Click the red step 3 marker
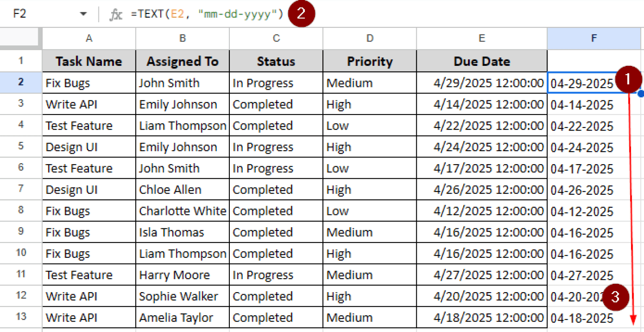Viewport: 644px width, 332px height. (615, 297)
